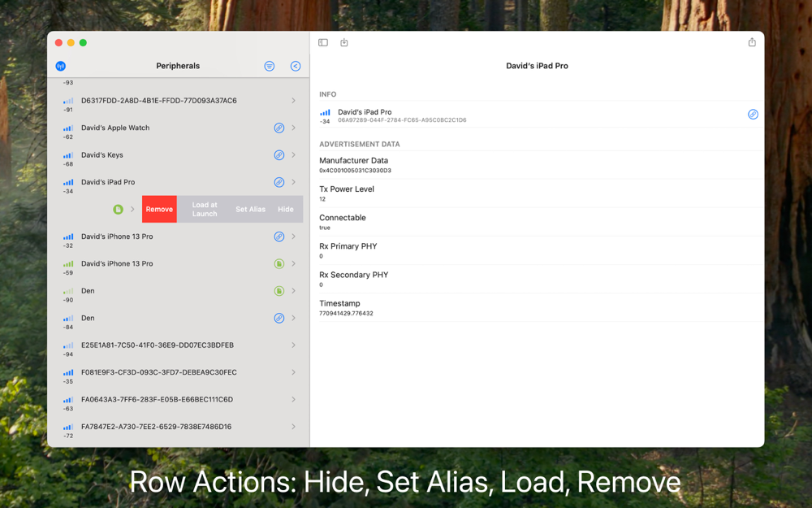Click link icon on David's iPad Pro list row
Image resolution: width=812 pixels, height=508 pixels.
click(279, 182)
